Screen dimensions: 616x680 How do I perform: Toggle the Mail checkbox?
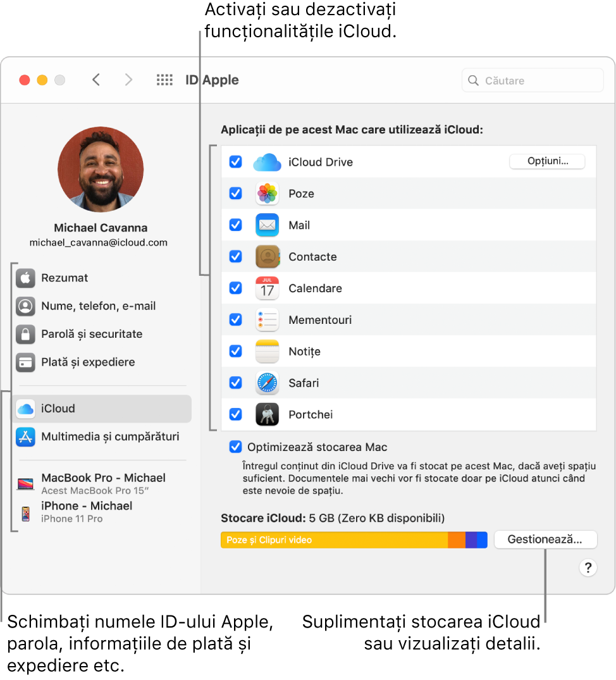coord(236,225)
